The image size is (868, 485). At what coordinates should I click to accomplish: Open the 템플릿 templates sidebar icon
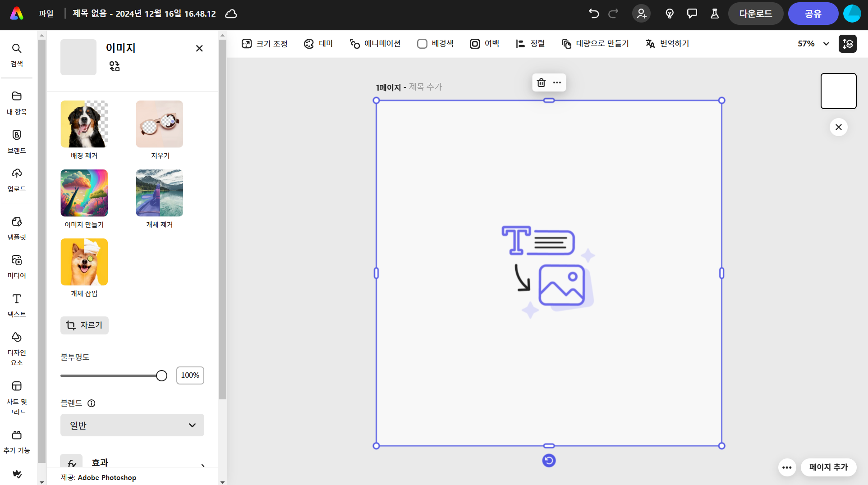click(17, 228)
